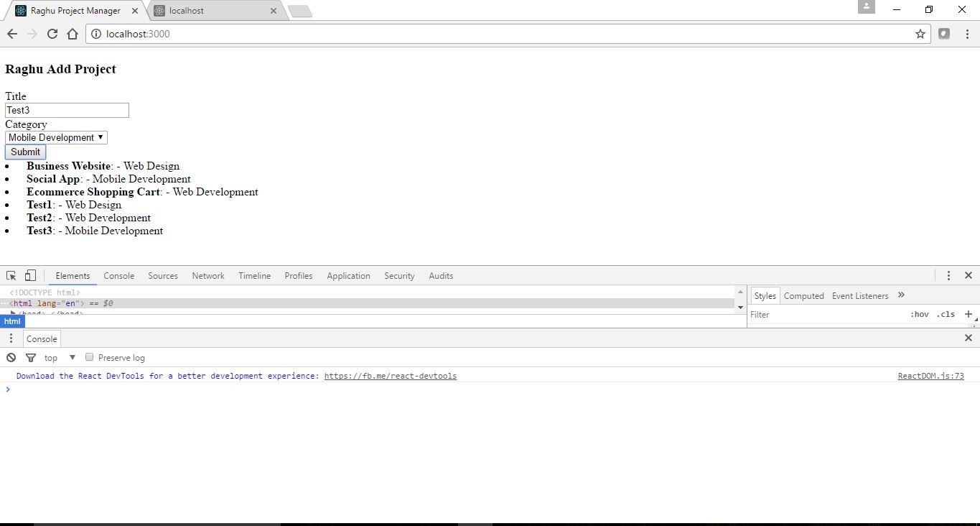Switch to the Console DevTools tab

(x=118, y=275)
